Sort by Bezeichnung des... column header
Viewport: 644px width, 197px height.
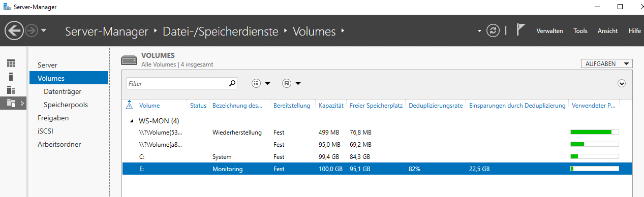pos(238,106)
